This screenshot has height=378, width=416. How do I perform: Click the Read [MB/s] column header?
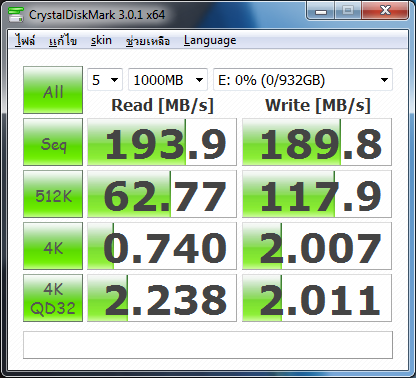click(x=162, y=106)
